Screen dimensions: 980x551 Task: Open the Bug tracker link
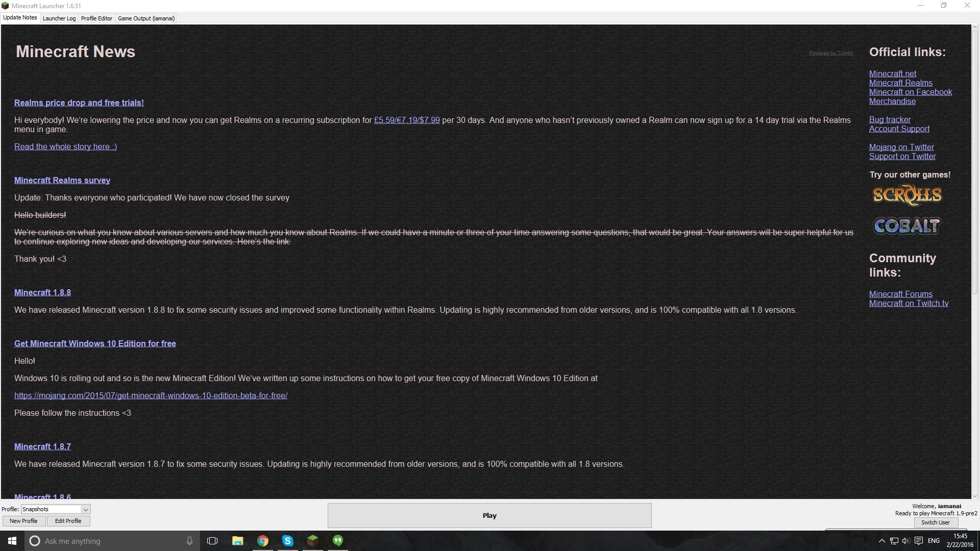pos(890,119)
